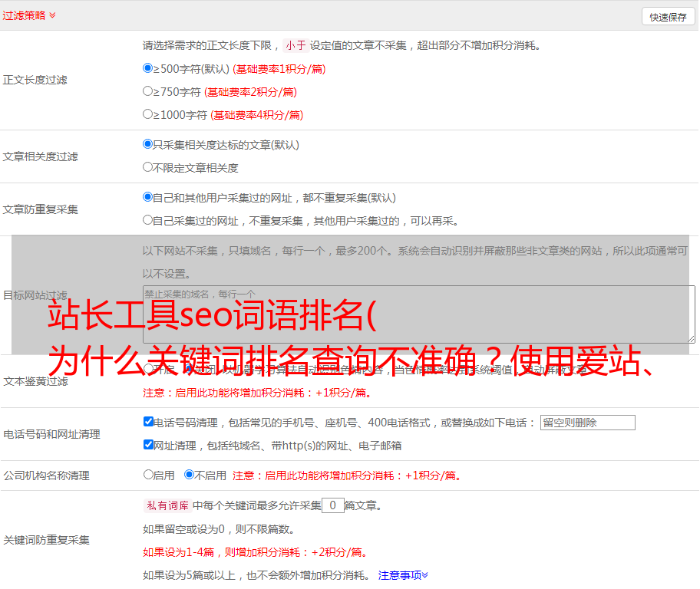Click the red 注意 warning in 公司机构名称清理 row
700x589 pixels.
(x=347, y=475)
